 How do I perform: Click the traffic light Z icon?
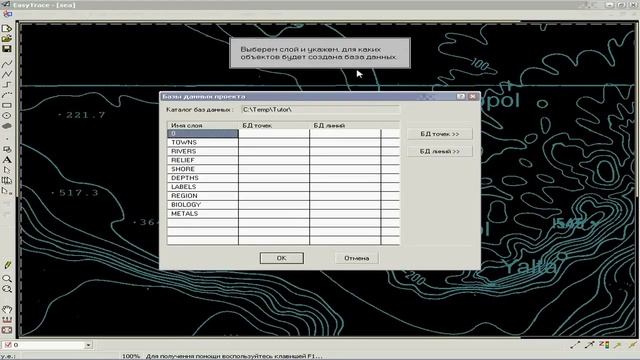[604, 345]
